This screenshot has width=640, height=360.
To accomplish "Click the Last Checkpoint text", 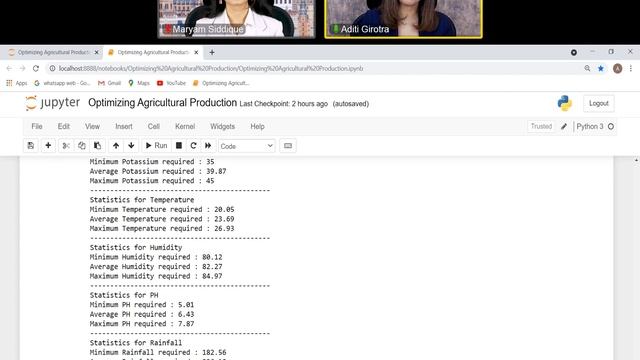I will click(x=284, y=104).
